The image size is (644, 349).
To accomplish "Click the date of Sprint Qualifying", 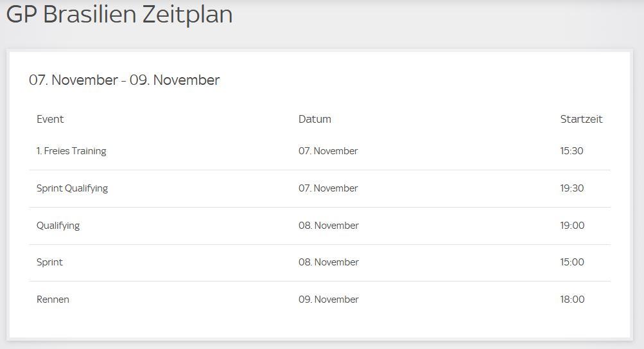I will 328,188.
